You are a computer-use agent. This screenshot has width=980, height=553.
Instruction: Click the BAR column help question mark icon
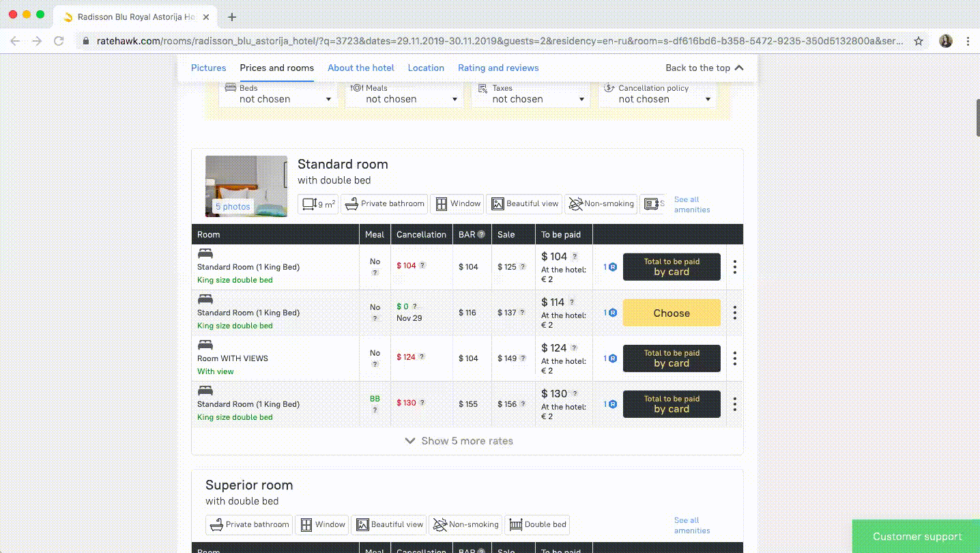tap(481, 234)
